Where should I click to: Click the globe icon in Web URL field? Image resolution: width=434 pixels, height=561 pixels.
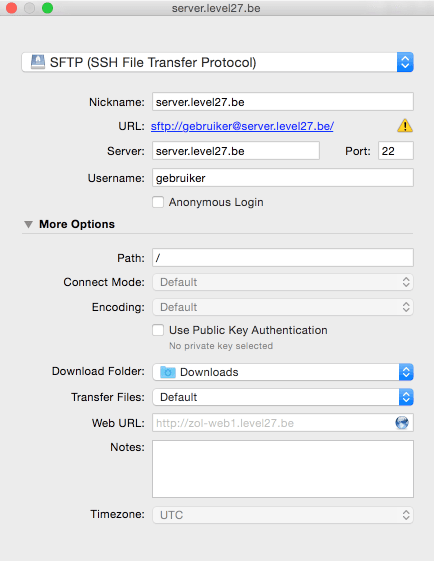402,423
